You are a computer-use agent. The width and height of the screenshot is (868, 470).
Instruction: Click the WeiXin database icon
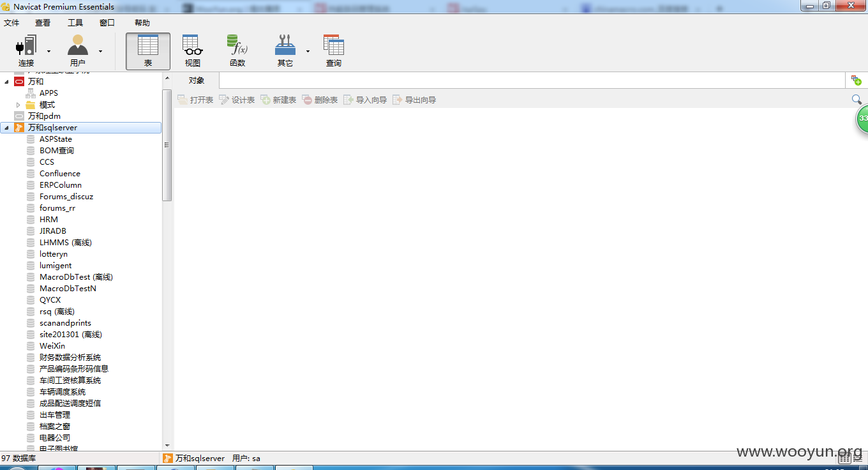coord(31,346)
